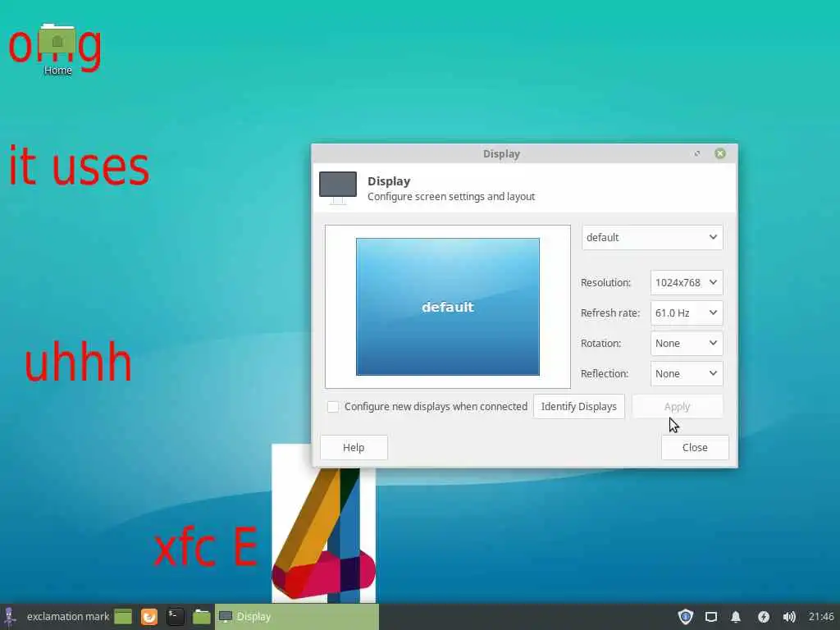Click the 21:46 clock in the panel

821,617
